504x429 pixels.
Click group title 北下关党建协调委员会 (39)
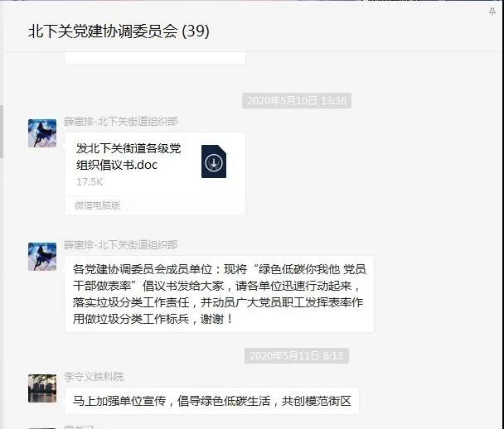[x=119, y=31]
